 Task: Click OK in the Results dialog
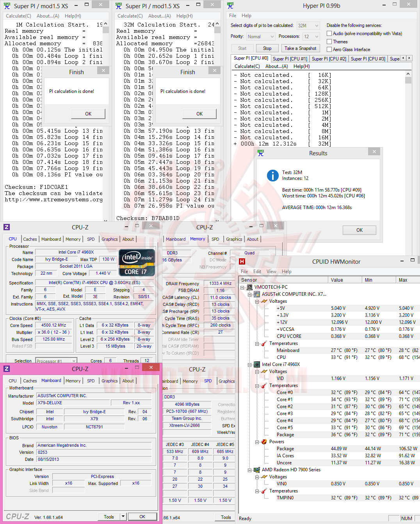[359, 230]
